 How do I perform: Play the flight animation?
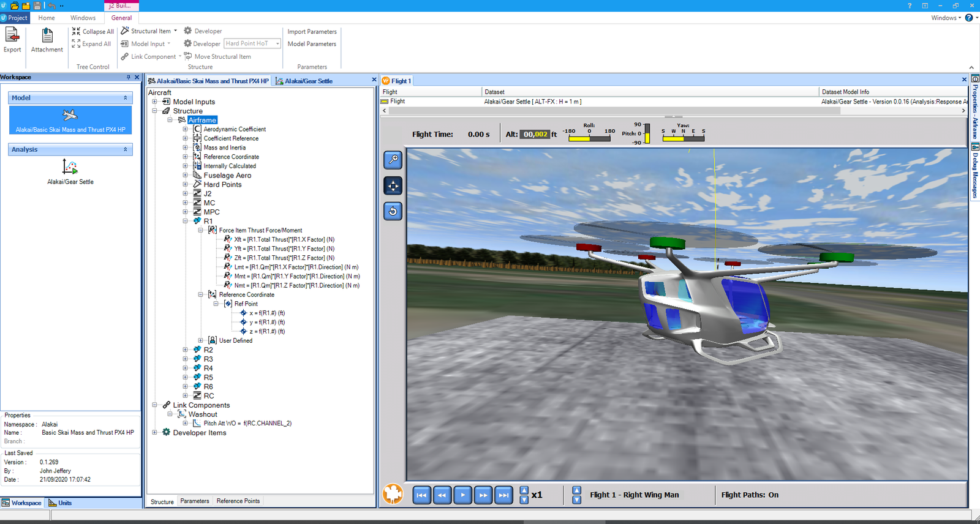tap(462, 495)
